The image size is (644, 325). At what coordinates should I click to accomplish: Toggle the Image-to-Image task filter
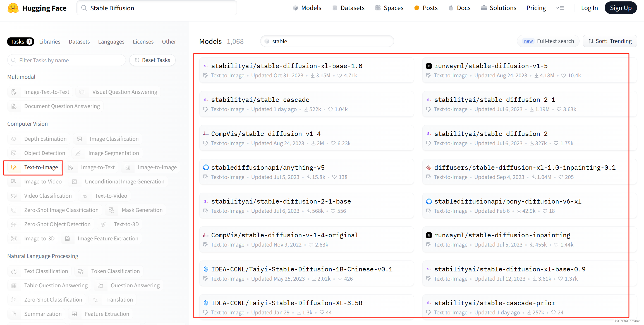pyautogui.click(x=151, y=167)
